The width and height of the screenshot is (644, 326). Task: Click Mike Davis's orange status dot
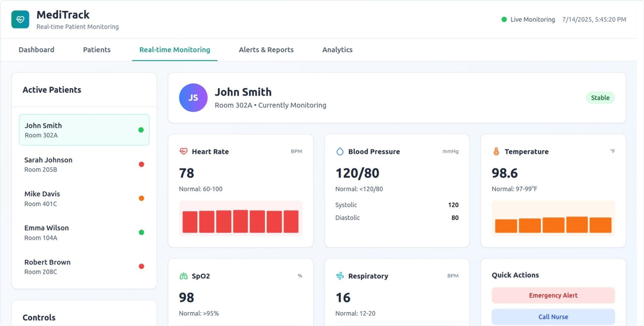(x=141, y=198)
